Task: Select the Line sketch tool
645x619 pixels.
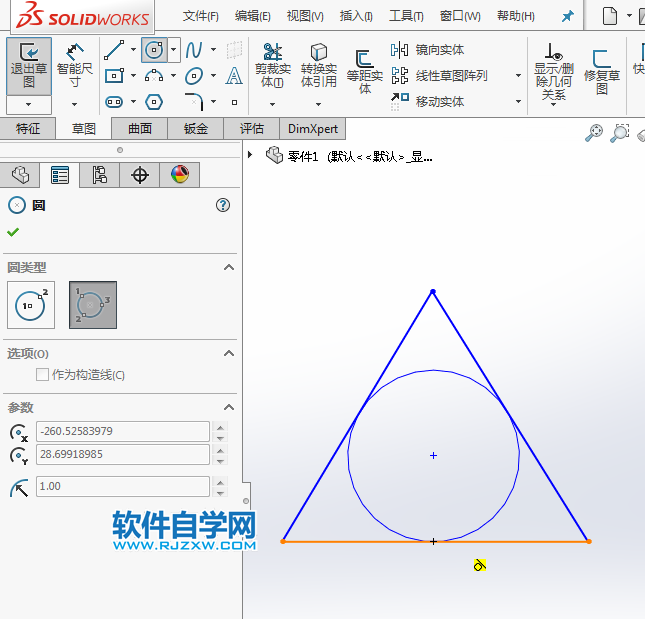Action: 114,50
